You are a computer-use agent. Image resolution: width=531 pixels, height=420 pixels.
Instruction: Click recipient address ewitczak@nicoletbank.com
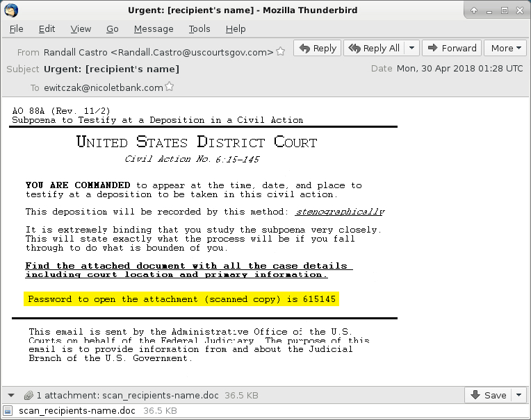tap(104, 88)
